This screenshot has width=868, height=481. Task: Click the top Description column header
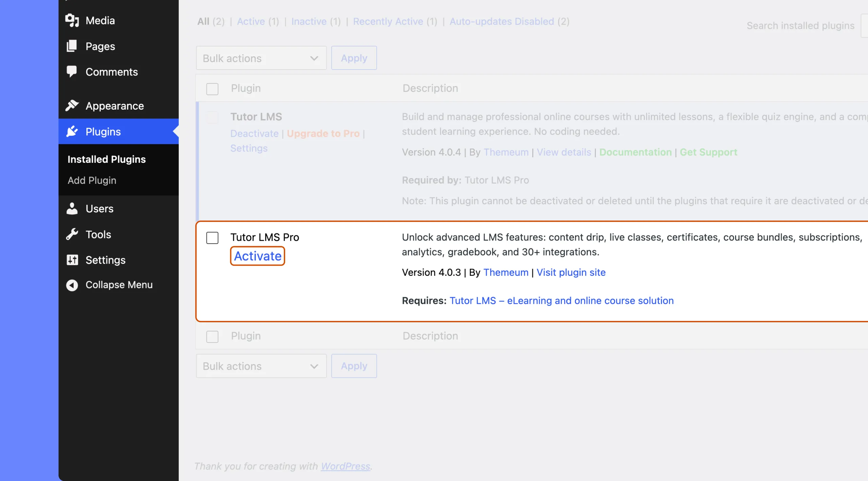(430, 88)
